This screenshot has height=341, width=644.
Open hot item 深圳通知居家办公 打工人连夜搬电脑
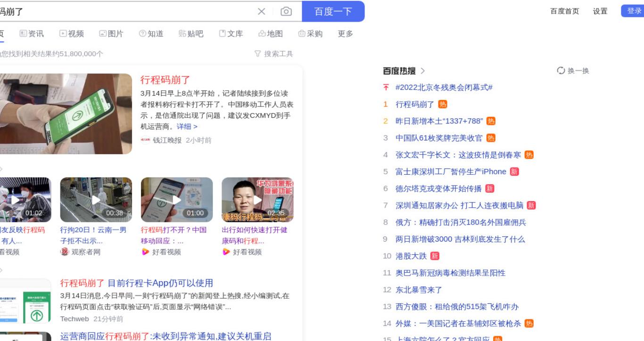click(460, 205)
